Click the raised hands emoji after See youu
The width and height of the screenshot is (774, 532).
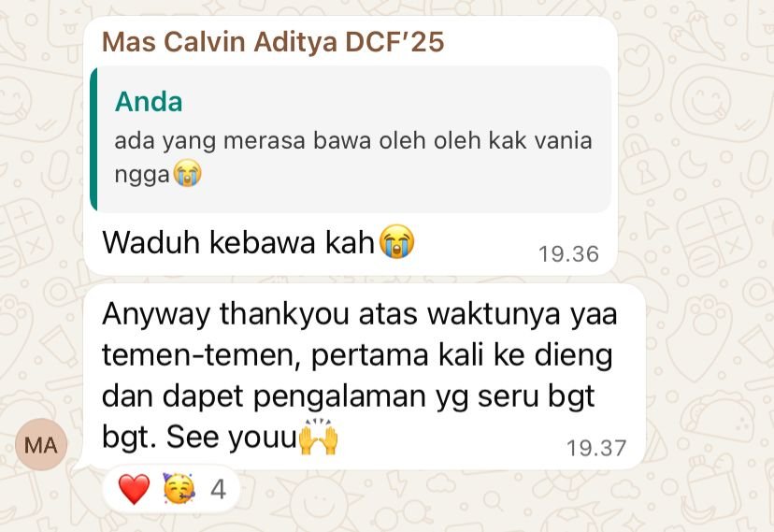pos(319,437)
